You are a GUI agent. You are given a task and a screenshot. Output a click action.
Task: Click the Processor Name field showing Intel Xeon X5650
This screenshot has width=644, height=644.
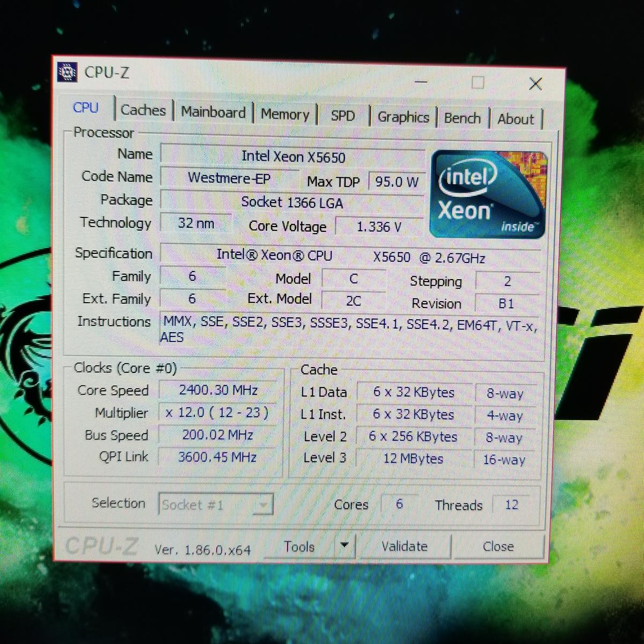pos(292,156)
